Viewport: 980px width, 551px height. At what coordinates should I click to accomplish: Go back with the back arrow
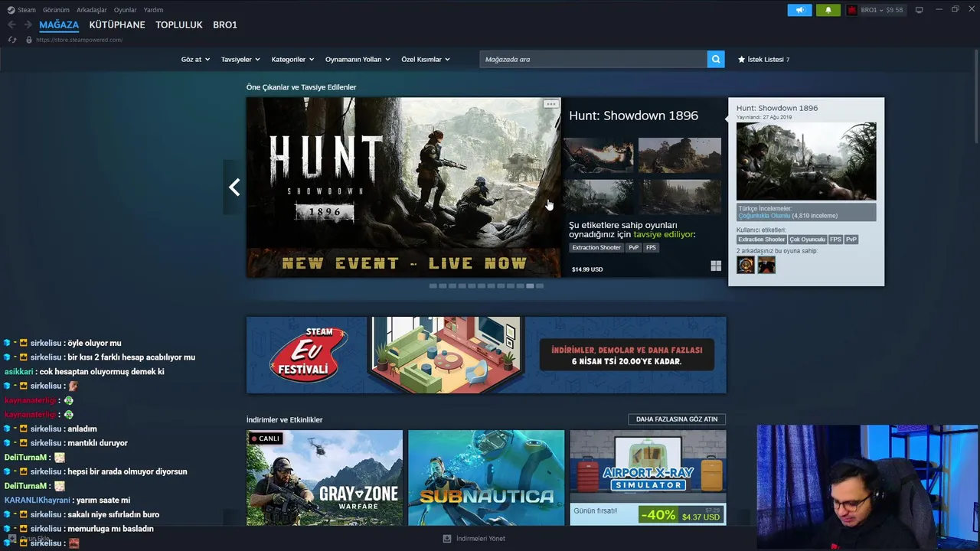pos(11,24)
